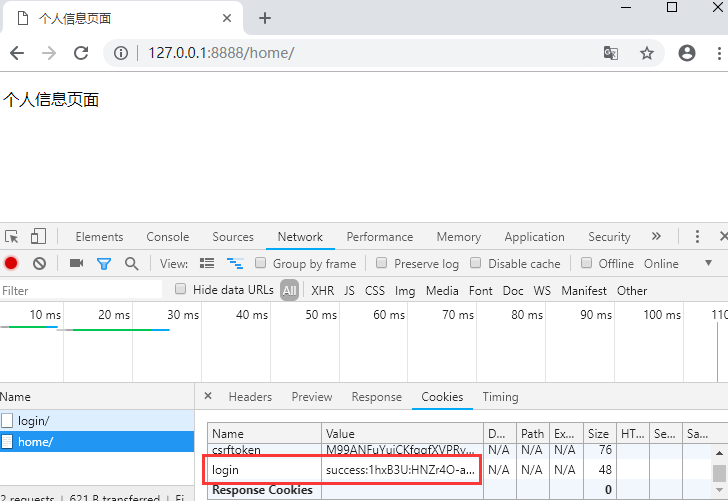Open a new tab with plus button
This screenshot has width=728, height=501.
tap(265, 18)
